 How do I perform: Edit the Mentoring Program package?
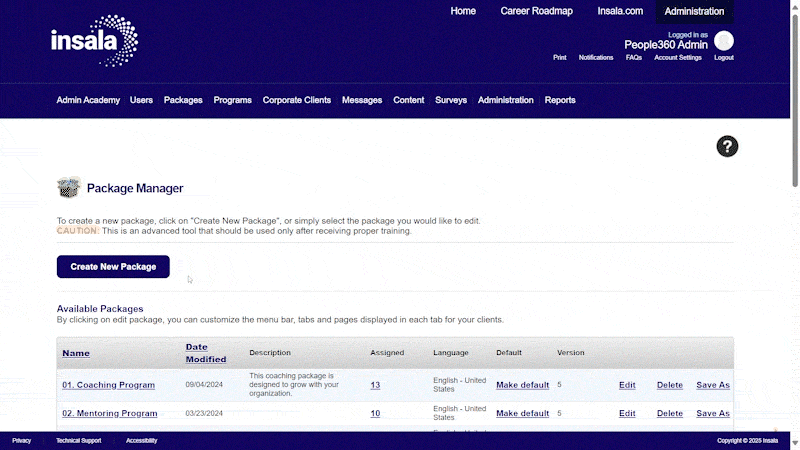click(627, 413)
